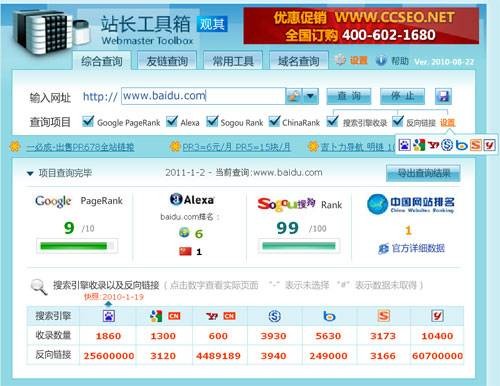Click the Google 收录数量 value 1300
The image size is (500, 386).
coord(163,336)
